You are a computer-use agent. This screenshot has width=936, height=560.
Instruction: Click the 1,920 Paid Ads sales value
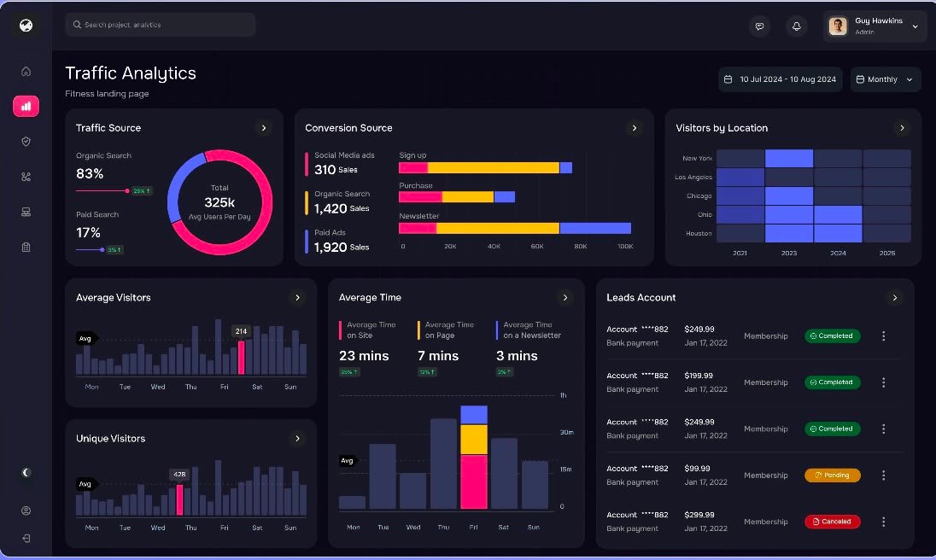point(331,247)
